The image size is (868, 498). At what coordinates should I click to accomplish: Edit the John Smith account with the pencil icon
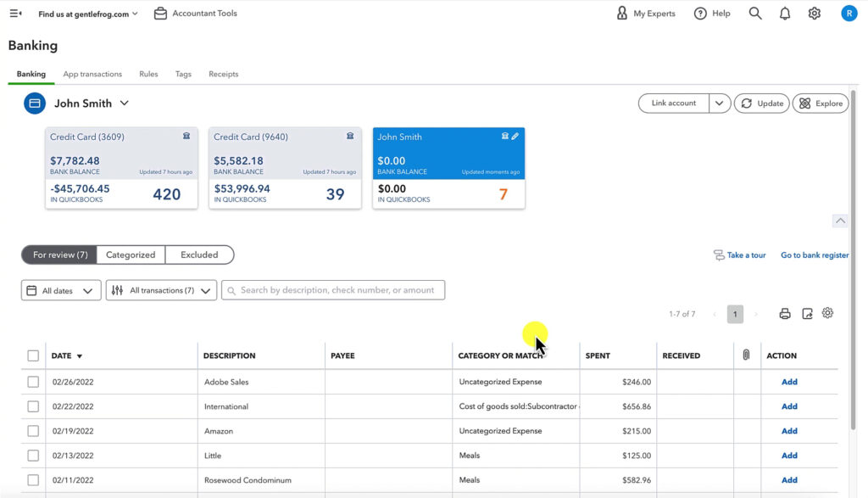516,137
